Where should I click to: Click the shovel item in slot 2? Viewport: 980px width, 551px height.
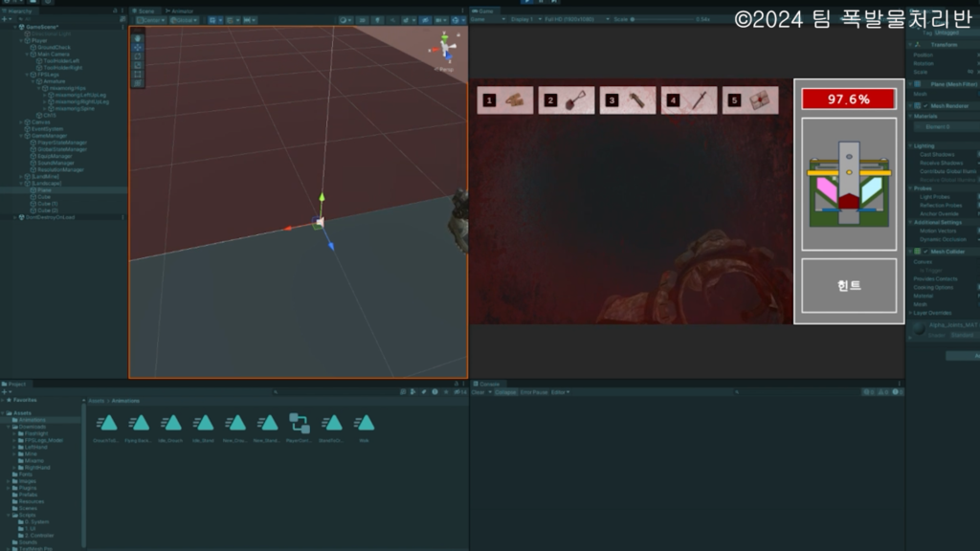[574, 99]
